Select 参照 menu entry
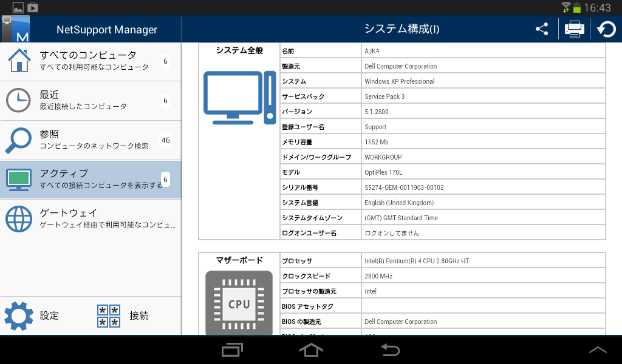622x364 pixels. coord(91,140)
